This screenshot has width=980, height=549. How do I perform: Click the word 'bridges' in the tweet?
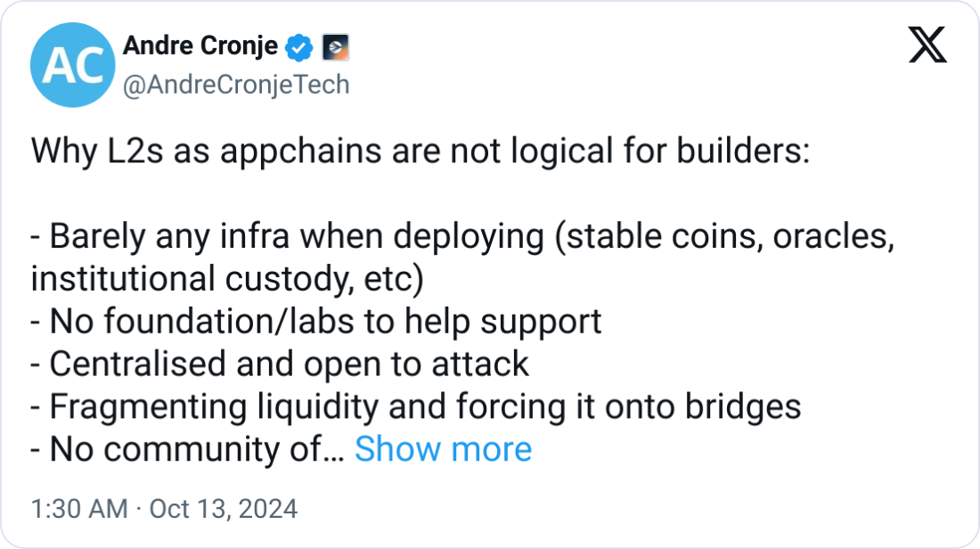coord(743,407)
